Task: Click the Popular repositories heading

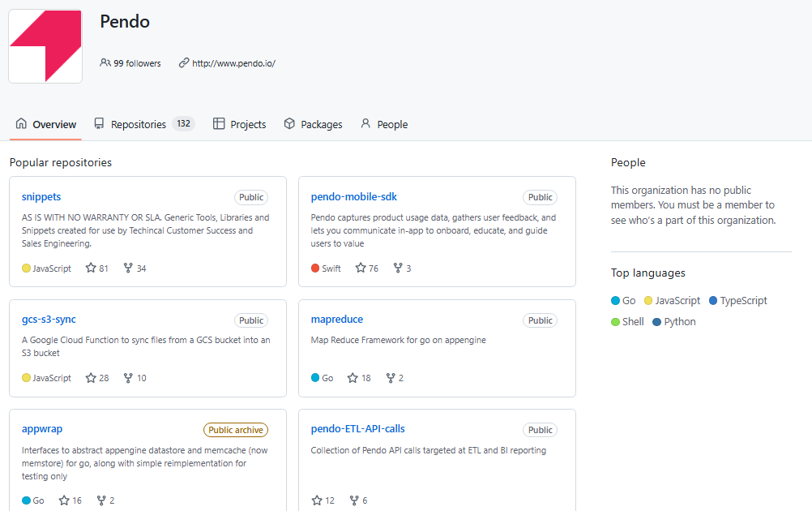Action: (61, 163)
